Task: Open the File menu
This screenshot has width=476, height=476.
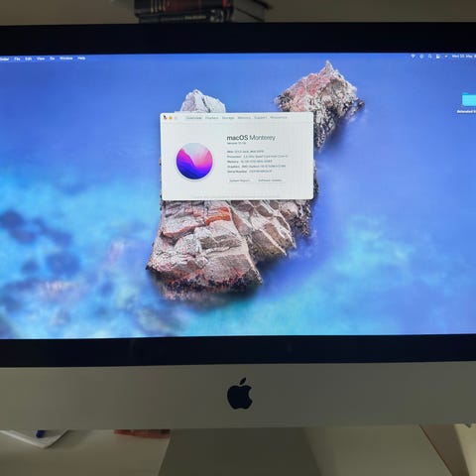Action: point(17,59)
